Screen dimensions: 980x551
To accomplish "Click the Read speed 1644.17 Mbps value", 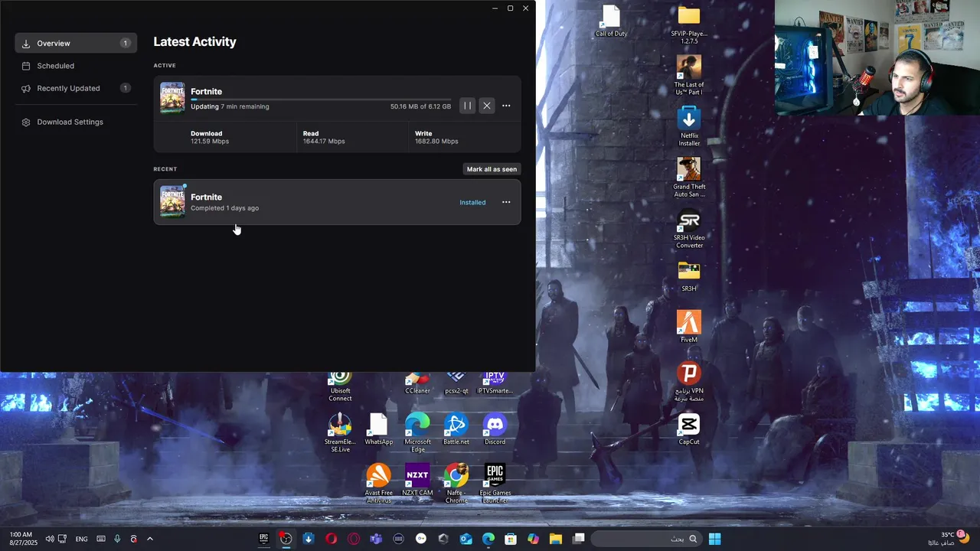I will (x=324, y=142).
